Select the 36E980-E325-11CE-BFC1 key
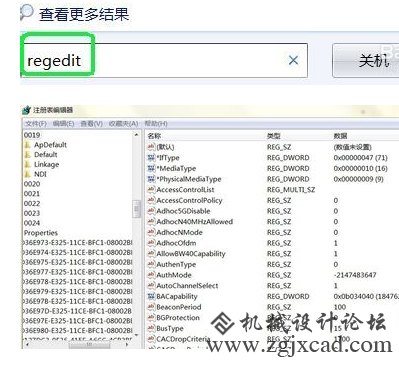 pyautogui.click(x=77, y=330)
